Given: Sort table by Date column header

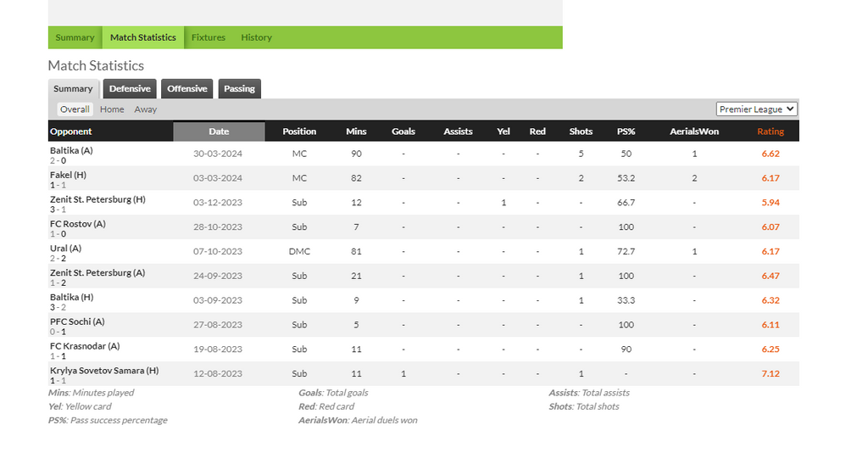Looking at the screenshot, I should click(x=219, y=131).
